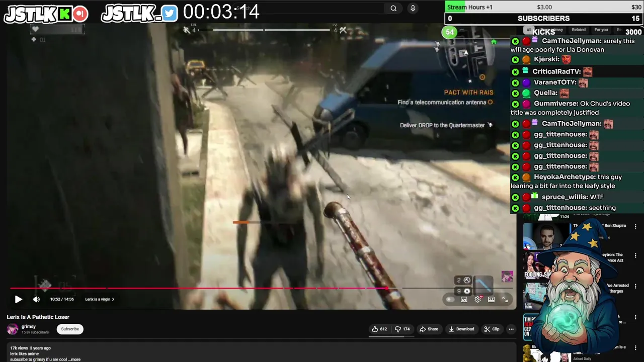The height and width of the screenshot is (362, 644).
Task: Click the green X icon beside CriticalRadTV
Action: coord(515,72)
